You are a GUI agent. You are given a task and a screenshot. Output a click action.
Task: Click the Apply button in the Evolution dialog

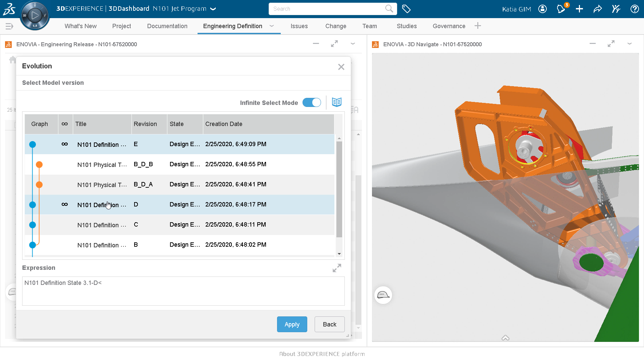tap(292, 324)
